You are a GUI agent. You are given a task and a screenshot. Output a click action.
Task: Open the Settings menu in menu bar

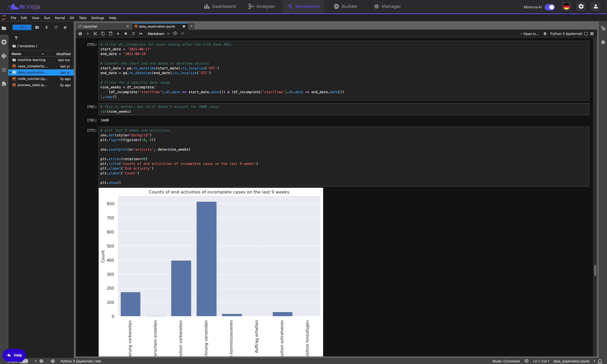tap(97, 18)
